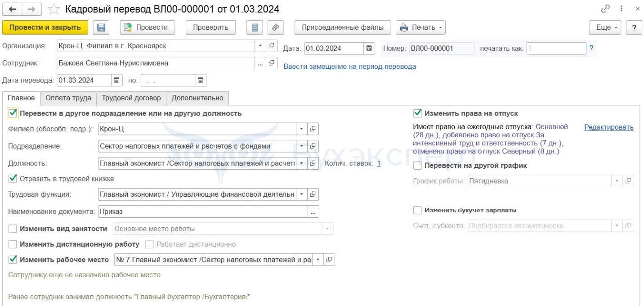Open the Трудовой договор tab
644x306 pixels.
point(131,98)
